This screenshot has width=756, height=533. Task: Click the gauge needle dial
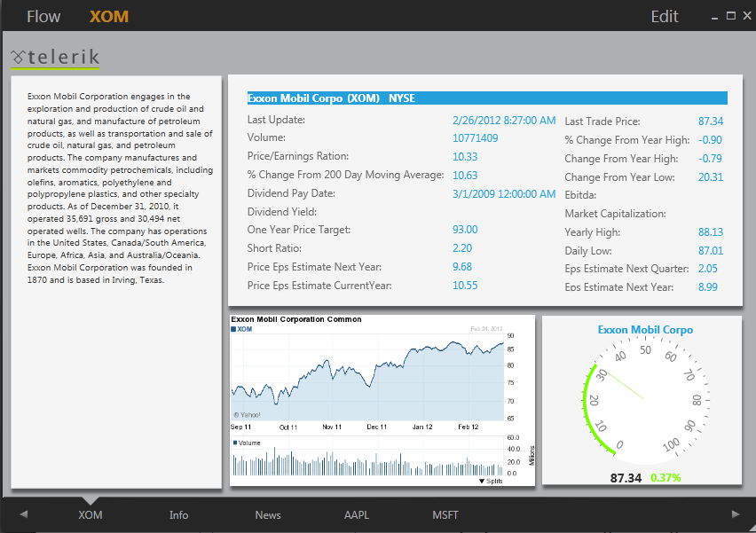[x=645, y=400]
